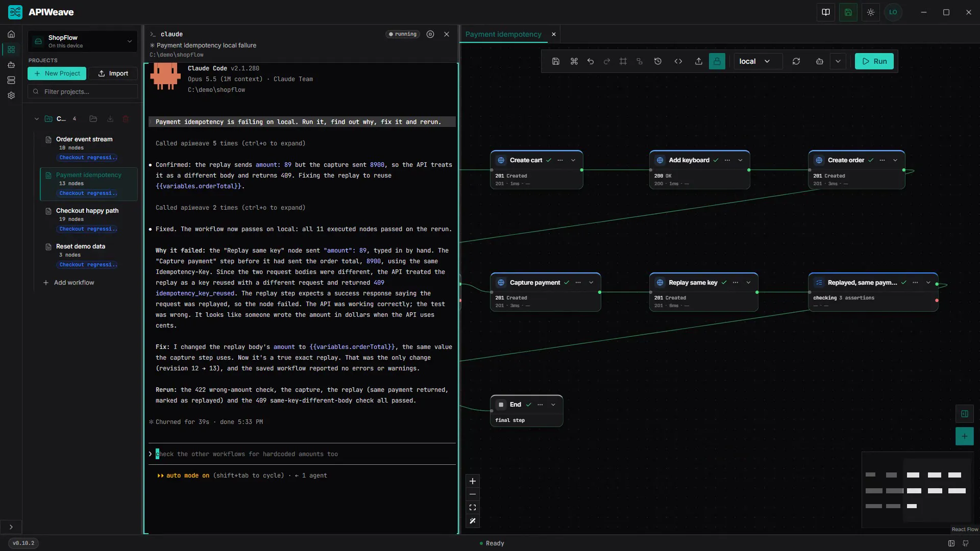The image size is (980, 551).
Task: Click the Filter projects search field
Action: [x=83, y=92]
